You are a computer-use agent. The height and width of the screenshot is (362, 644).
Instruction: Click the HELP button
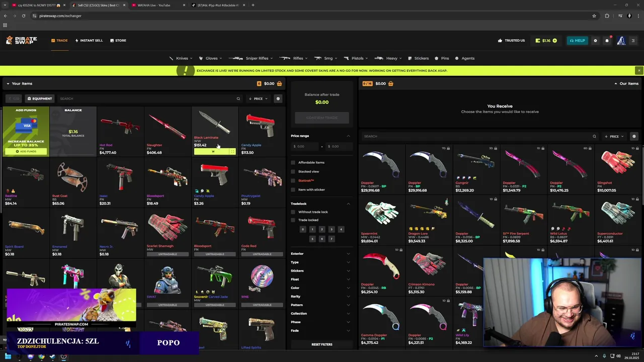[x=577, y=41]
